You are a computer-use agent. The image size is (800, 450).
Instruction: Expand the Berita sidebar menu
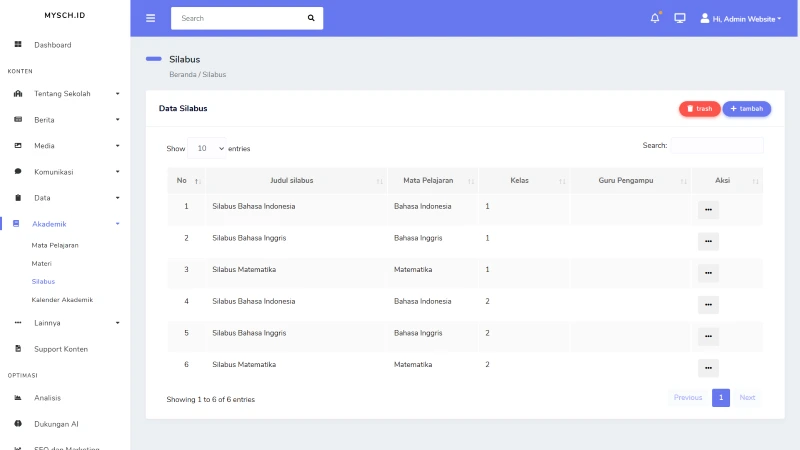44,119
